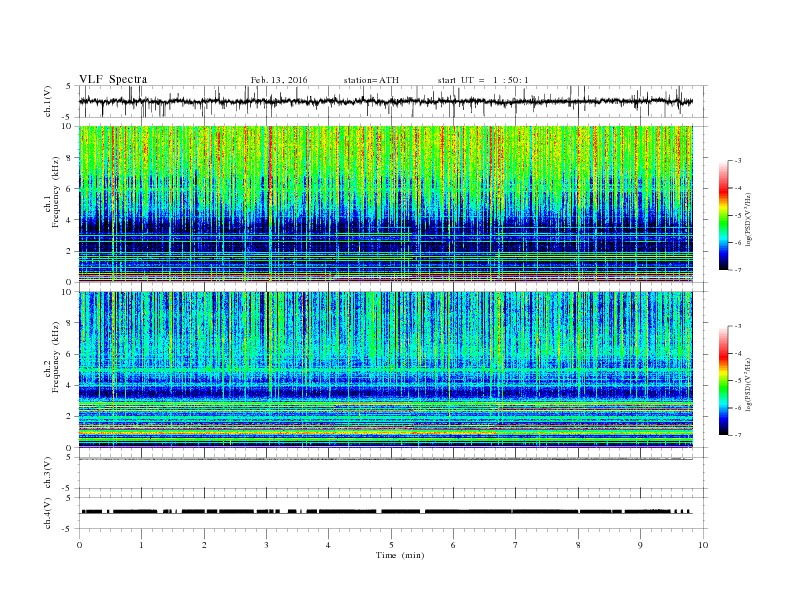Click the "10" tick on ch.2 frequency axis

click(67, 291)
